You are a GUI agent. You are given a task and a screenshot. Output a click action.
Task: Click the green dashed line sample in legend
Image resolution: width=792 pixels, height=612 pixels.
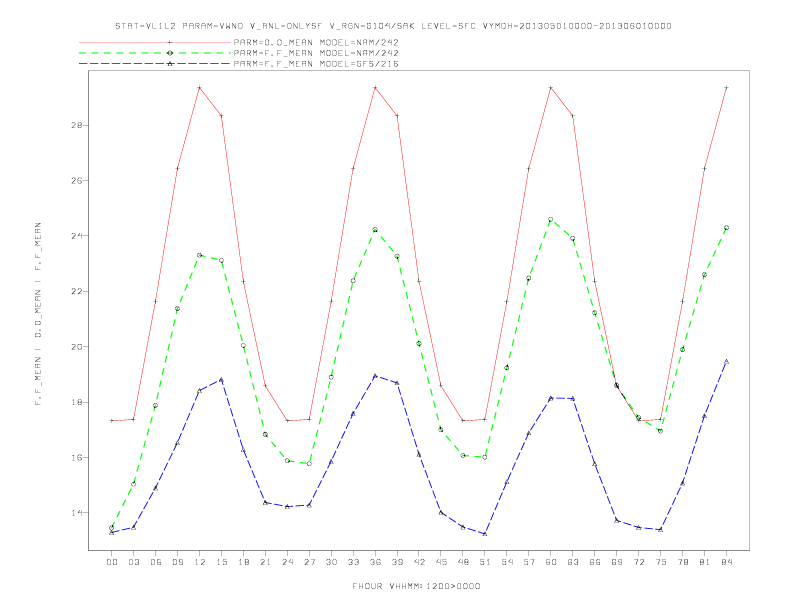click(x=155, y=53)
